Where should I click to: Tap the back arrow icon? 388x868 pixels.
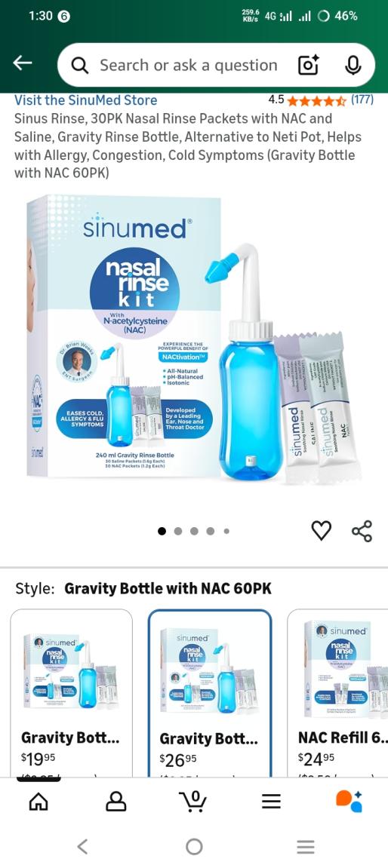pos(23,63)
